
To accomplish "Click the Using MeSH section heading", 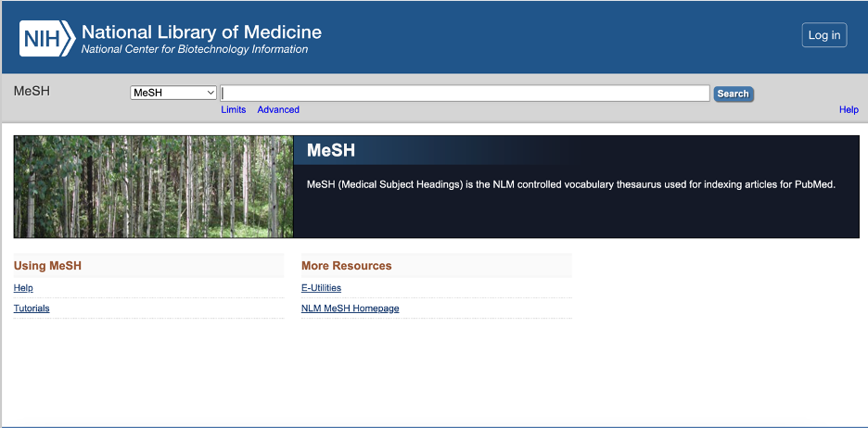I will pyautogui.click(x=47, y=266).
